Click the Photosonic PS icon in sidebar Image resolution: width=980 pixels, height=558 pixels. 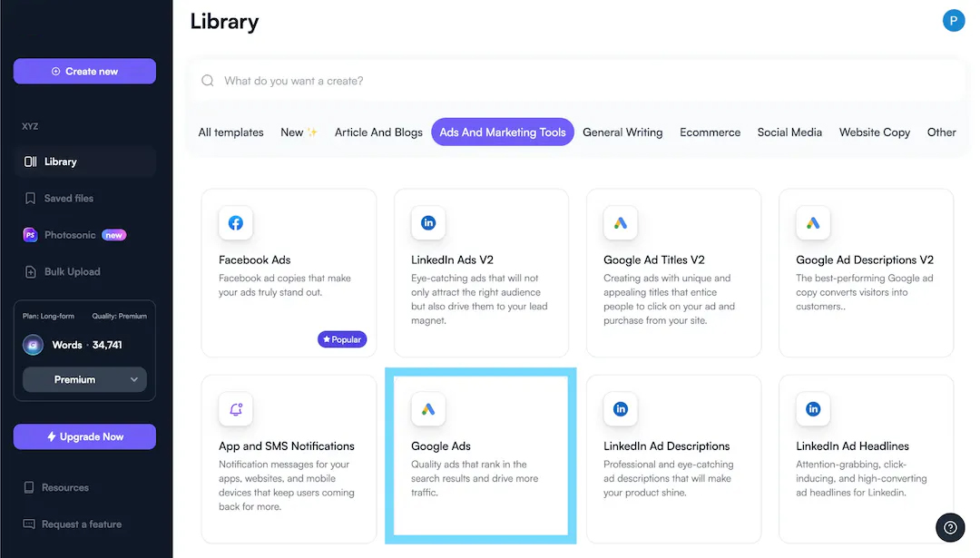(31, 235)
